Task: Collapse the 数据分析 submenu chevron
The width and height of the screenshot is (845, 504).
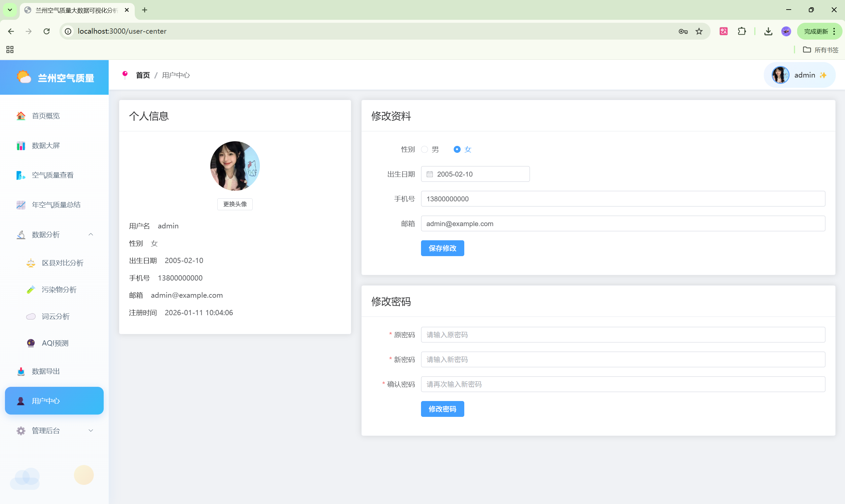Action: tap(91, 234)
